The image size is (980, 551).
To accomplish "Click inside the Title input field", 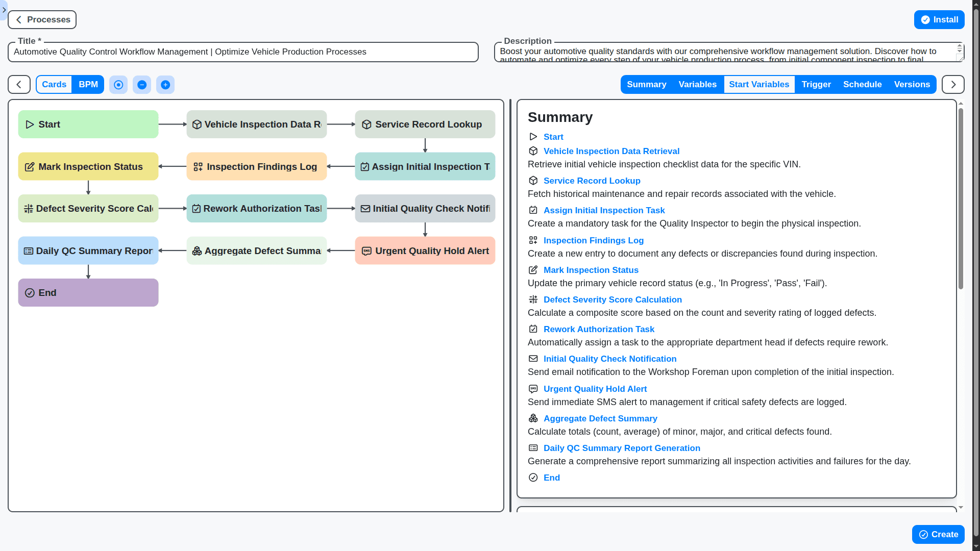I will (242, 52).
